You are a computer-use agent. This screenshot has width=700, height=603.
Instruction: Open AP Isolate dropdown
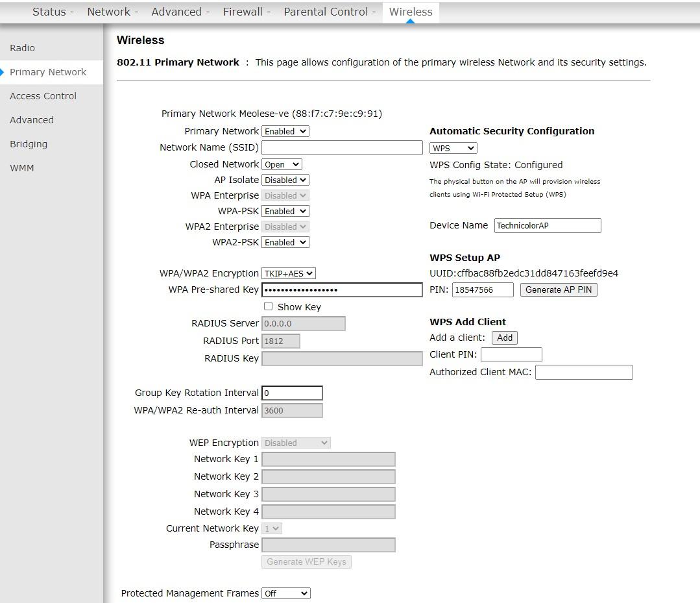coord(285,180)
